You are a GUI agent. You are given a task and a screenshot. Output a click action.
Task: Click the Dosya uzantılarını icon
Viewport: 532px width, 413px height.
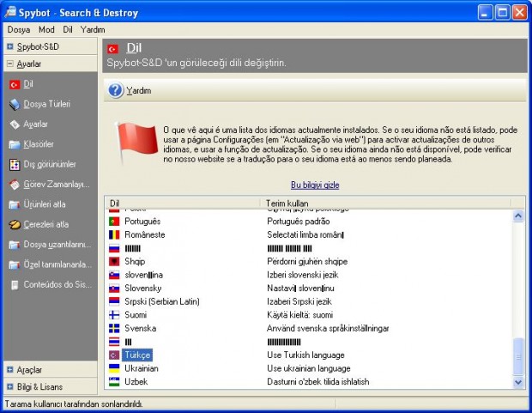(15, 245)
